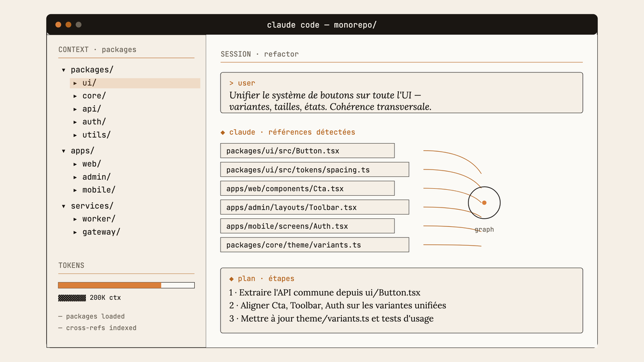
Task: Expand the ui/ folder arrow
Action: coord(75,83)
